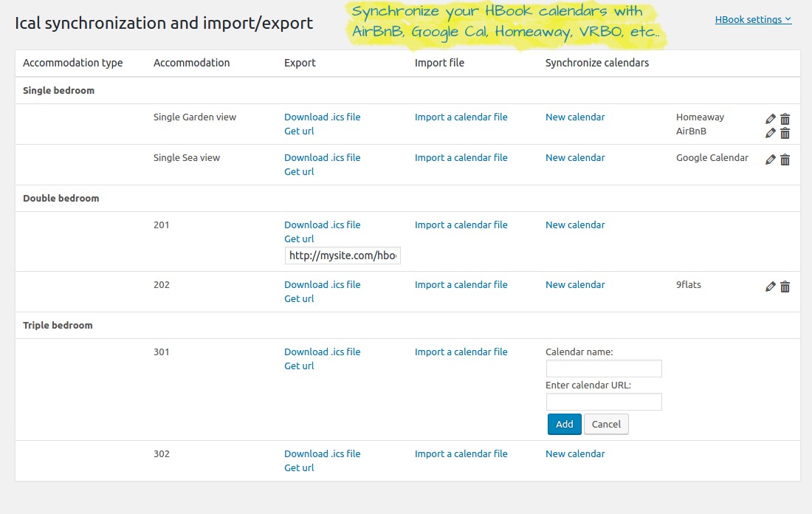Viewport: 812px width, 514px height.
Task: Get url for Single Sea view
Action: 299,171
